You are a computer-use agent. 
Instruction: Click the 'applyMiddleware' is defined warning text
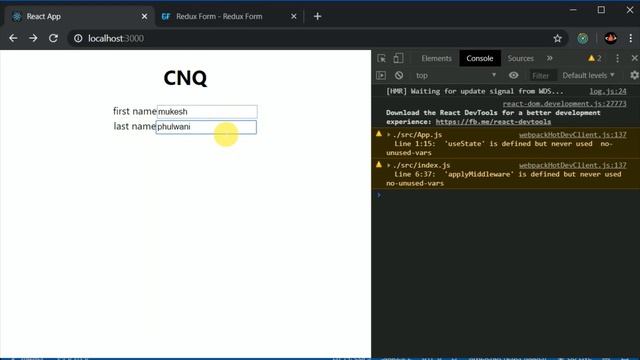[x=504, y=179]
